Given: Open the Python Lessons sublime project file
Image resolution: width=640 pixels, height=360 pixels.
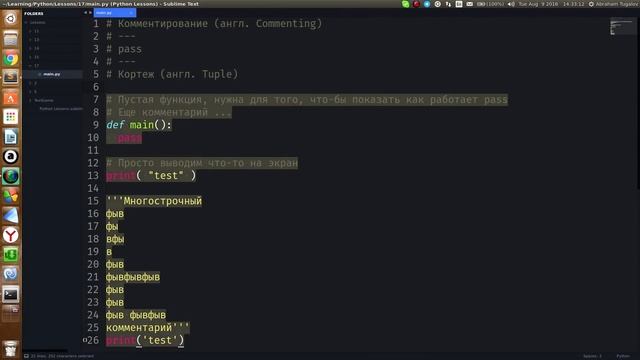Looking at the screenshot, I should pyautogui.click(x=60, y=109).
